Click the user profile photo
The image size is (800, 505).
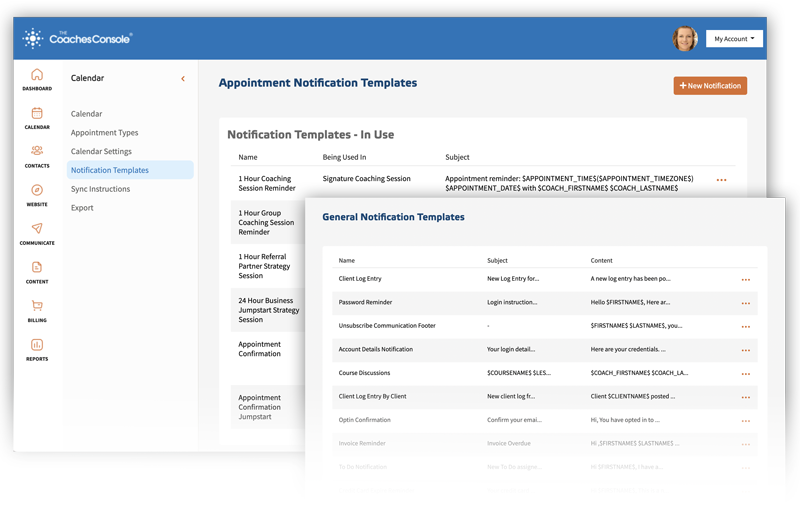click(x=685, y=39)
